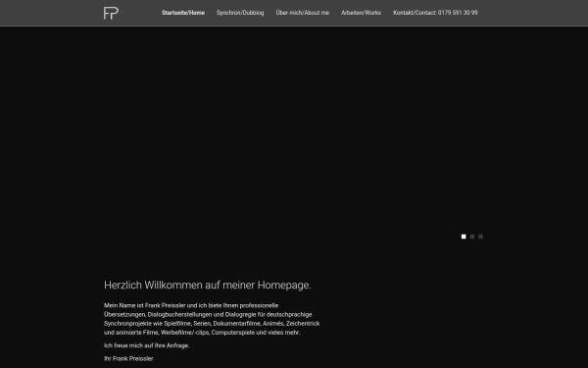
Task: Open Kontakt/Contact: 0179 591 30 99
Action: click(x=435, y=13)
